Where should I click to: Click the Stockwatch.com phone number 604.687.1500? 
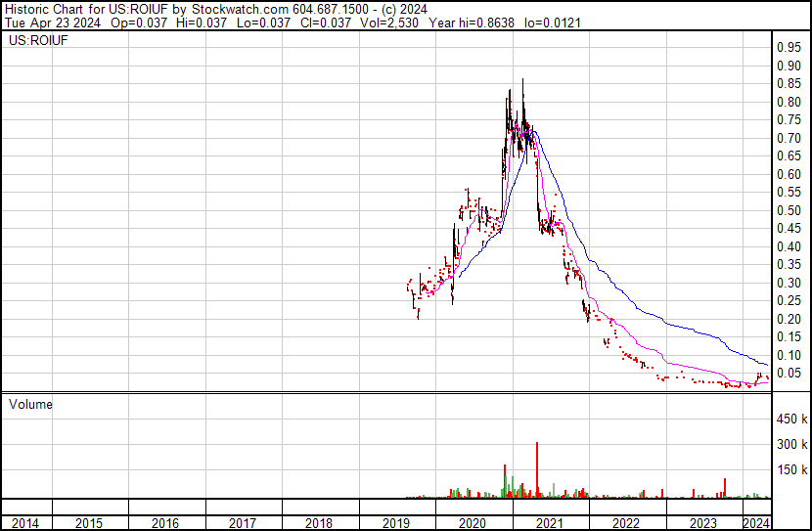click(331, 9)
